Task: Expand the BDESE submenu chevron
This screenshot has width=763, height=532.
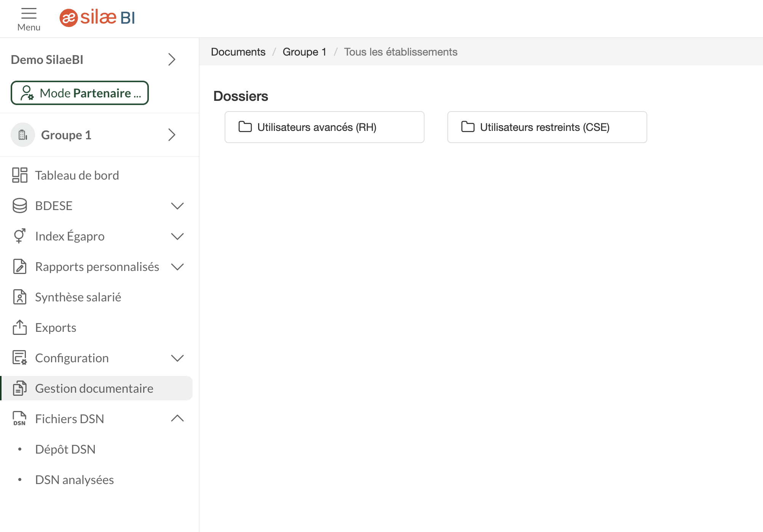Action: click(x=177, y=206)
